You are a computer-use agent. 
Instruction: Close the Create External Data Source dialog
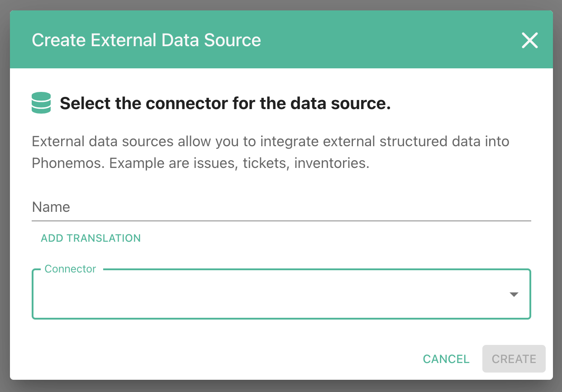pos(529,40)
